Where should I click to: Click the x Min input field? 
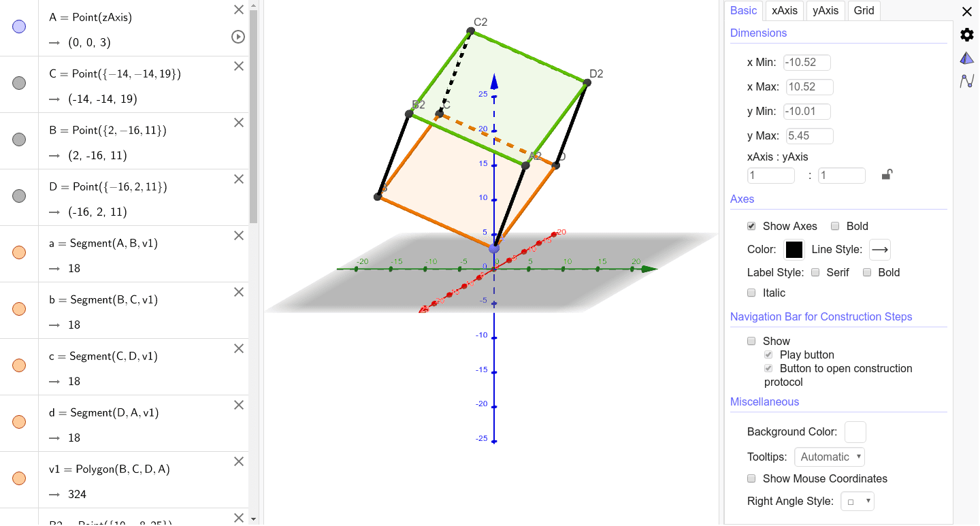point(807,62)
